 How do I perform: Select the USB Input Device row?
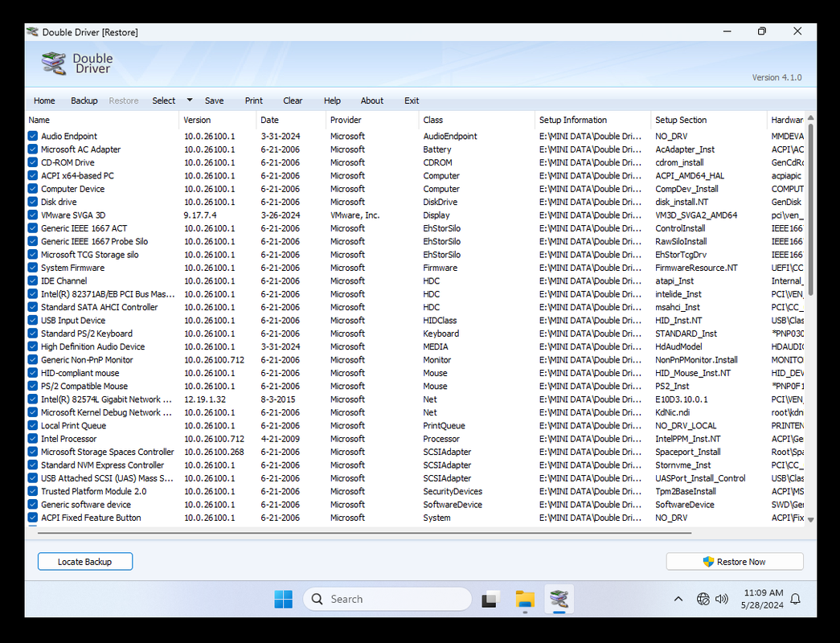click(x=416, y=321)
